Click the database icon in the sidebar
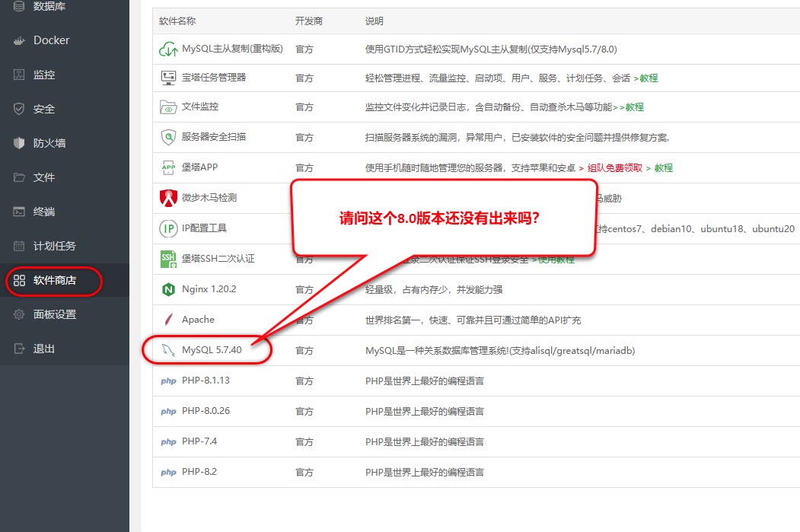This screenshot has height=532, width=800. click(19, 6)
